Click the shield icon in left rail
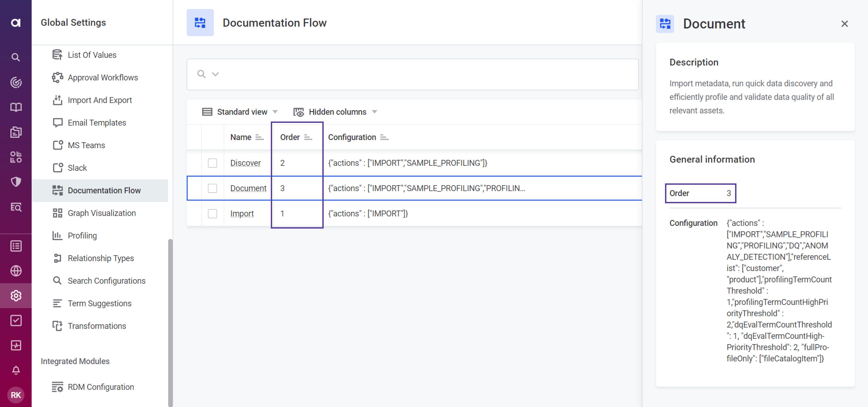The height and width of the screenshot is (407, 868). coord(16,182)
